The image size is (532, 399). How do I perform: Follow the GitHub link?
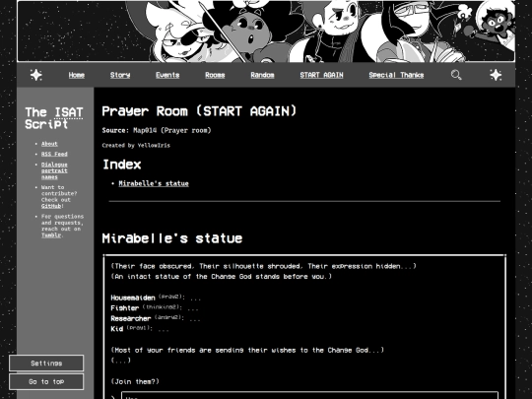tap(51, 206)
